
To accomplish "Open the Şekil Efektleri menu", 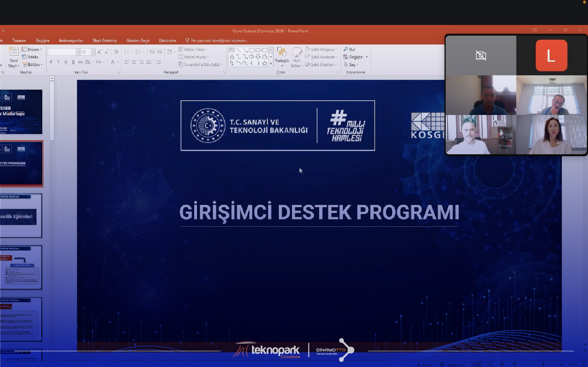I will 321,65.
